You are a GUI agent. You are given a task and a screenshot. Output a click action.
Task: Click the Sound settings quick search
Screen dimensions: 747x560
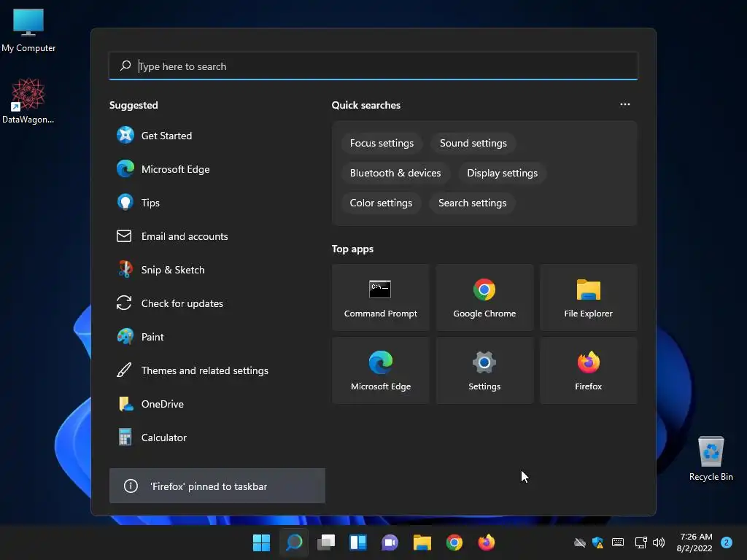pyautogui.click(x=473, y=144)
